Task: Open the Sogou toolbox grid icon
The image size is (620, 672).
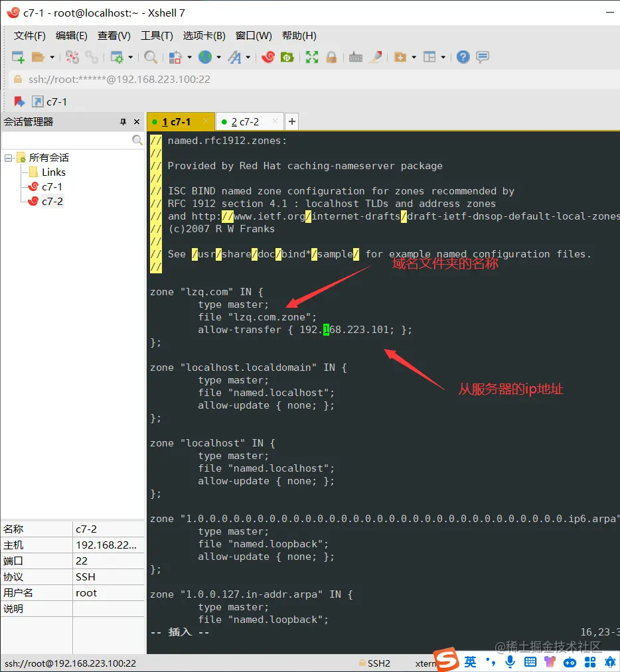Action: point(590,662)
